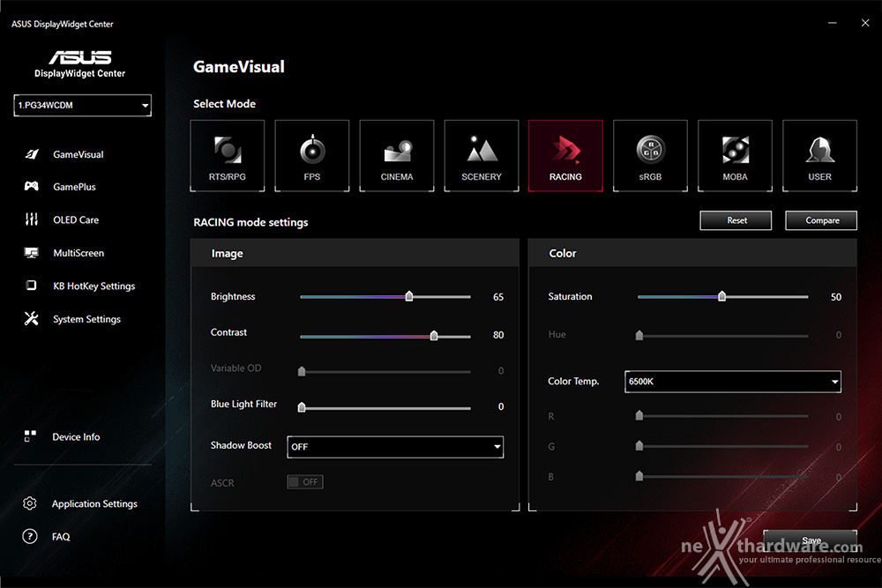Click the G color slider handle

pyautogui.click(x=639, y=446)
